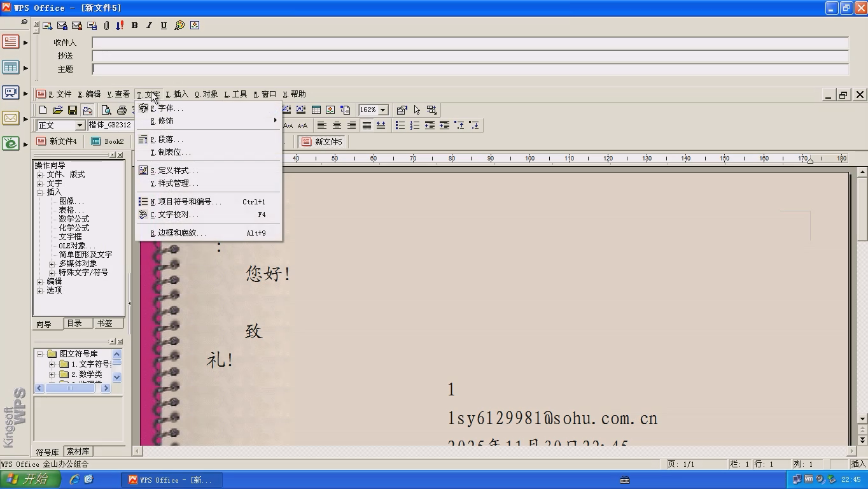Viewport: 868px width, 489px height.
Task: Collapse the 插入 tree node
Action: [x=39, y=192]
